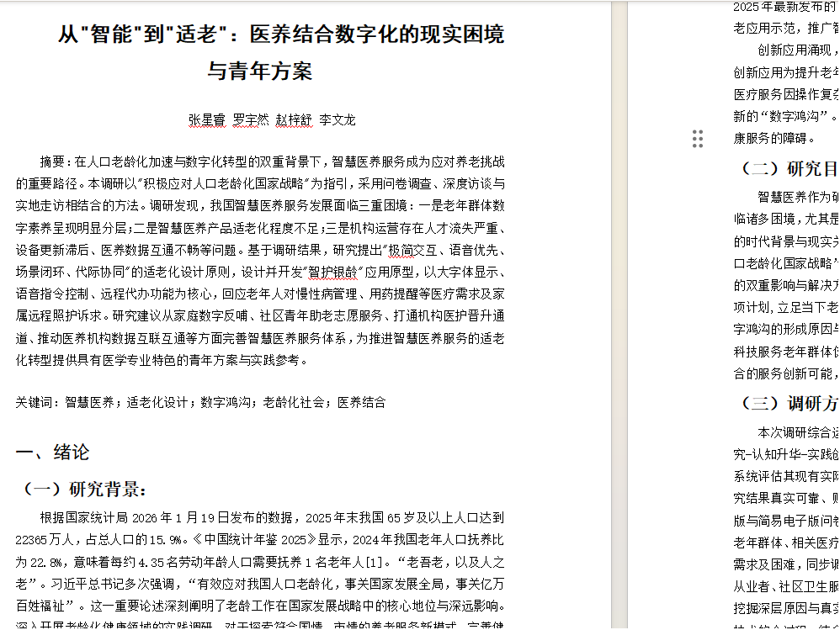Screen dimensions: 840x630
Task: Click the right page heading starting （二）研究目
Action: 788,168
